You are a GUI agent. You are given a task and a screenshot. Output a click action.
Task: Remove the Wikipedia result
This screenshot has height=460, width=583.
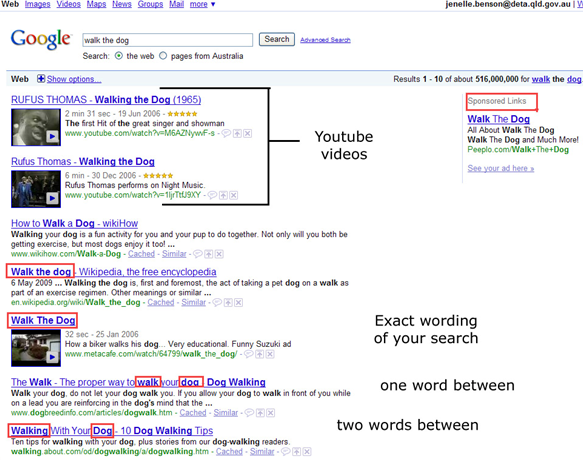[x=239, y=302]
